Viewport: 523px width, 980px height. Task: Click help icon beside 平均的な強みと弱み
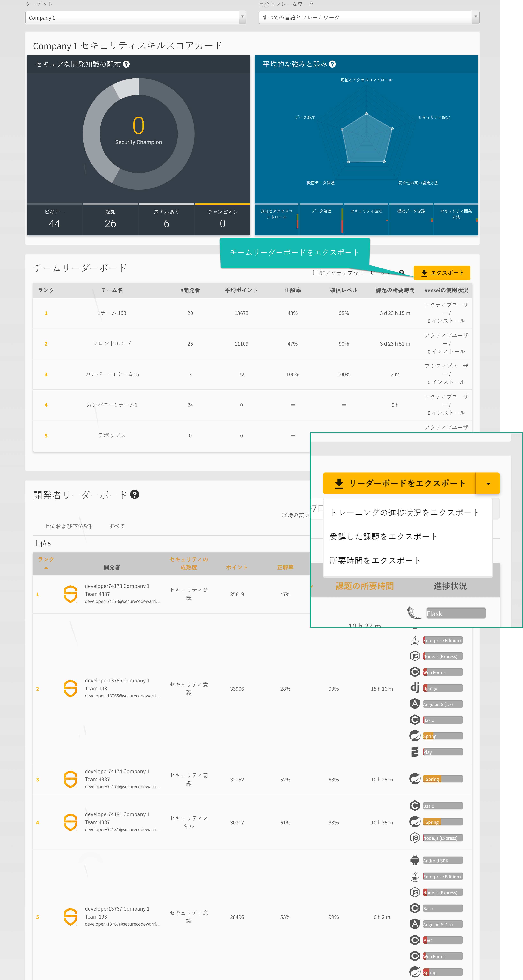pos(332,64)
